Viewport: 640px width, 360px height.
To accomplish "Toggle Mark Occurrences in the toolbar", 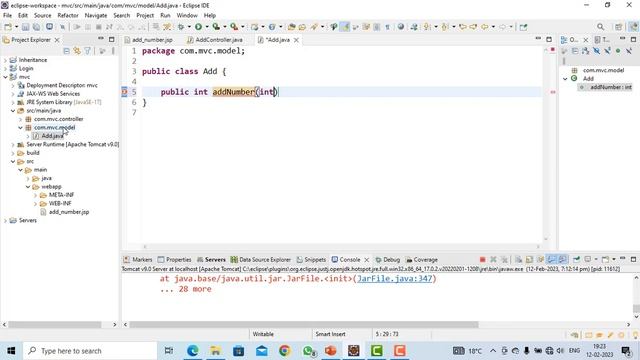I will (345, 27).
